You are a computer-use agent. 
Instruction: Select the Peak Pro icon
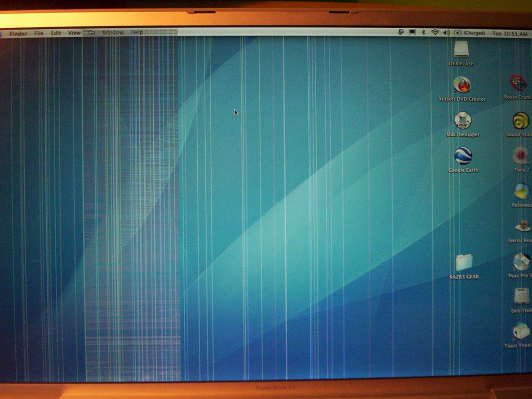tap(522, 262)
